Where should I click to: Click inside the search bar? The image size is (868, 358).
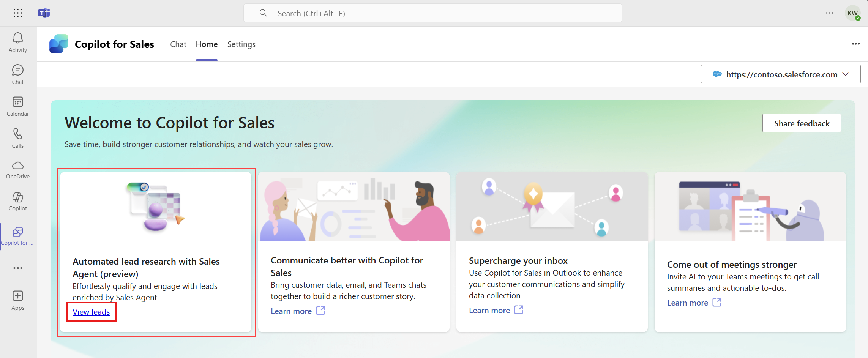pyautogui.click(x=432, y=13)
